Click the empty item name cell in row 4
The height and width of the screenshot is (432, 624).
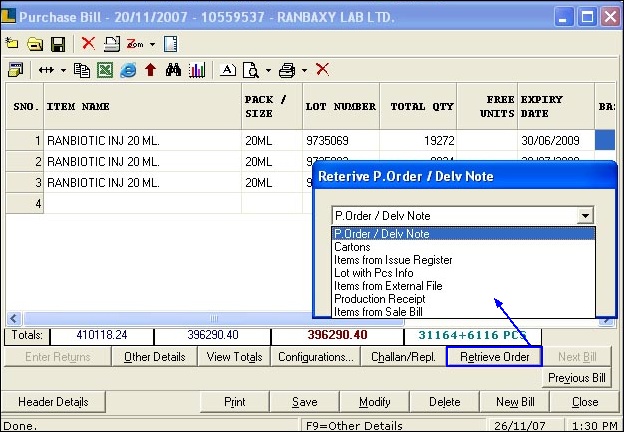coord(142,204)
